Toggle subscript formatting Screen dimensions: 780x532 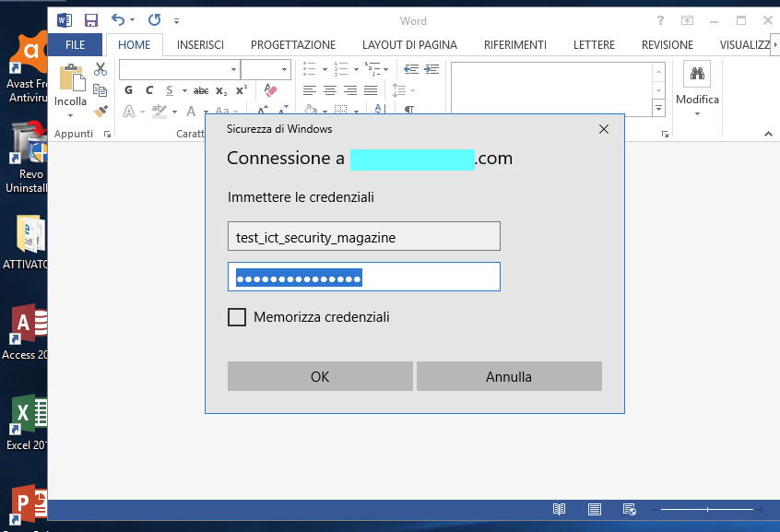tap(221, 90)
